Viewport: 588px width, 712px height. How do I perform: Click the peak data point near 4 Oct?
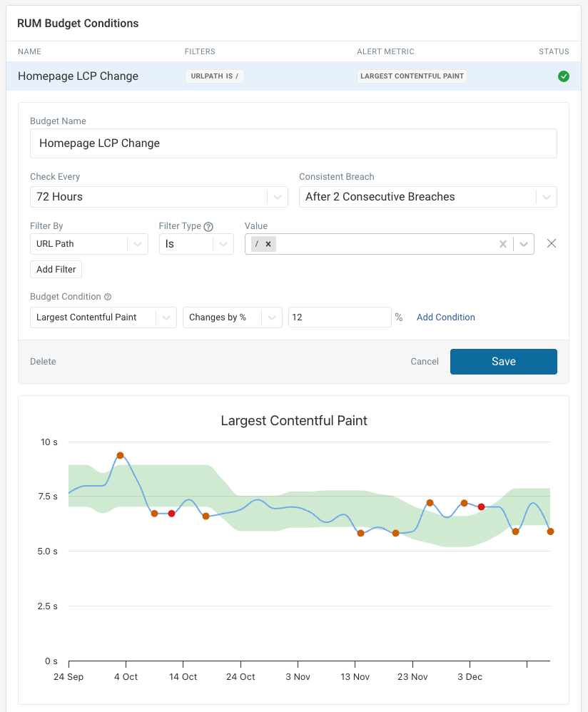[120, 455]
